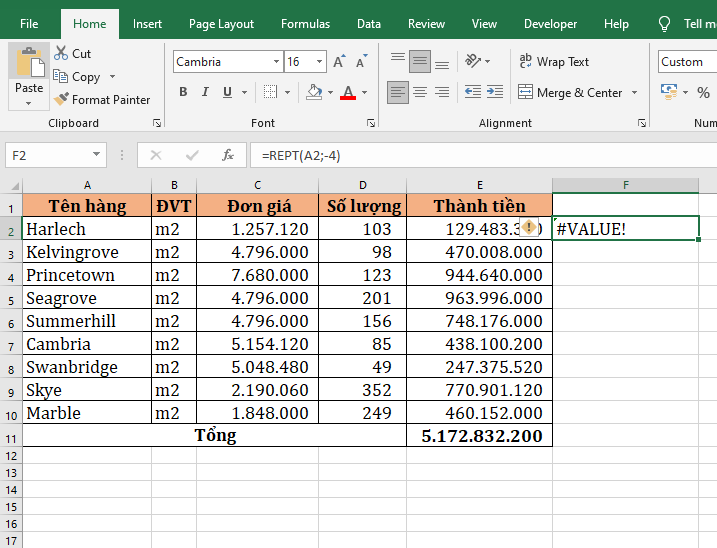717x548 pixels.
Task: Click the error warning icon beside cell E2
Action: click(529, 227)
